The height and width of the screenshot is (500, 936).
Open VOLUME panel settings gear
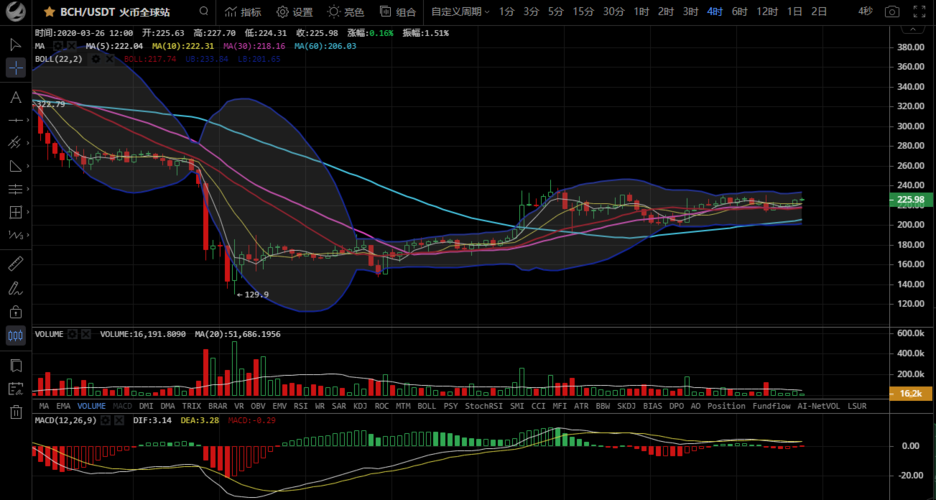tap(72, 334)
